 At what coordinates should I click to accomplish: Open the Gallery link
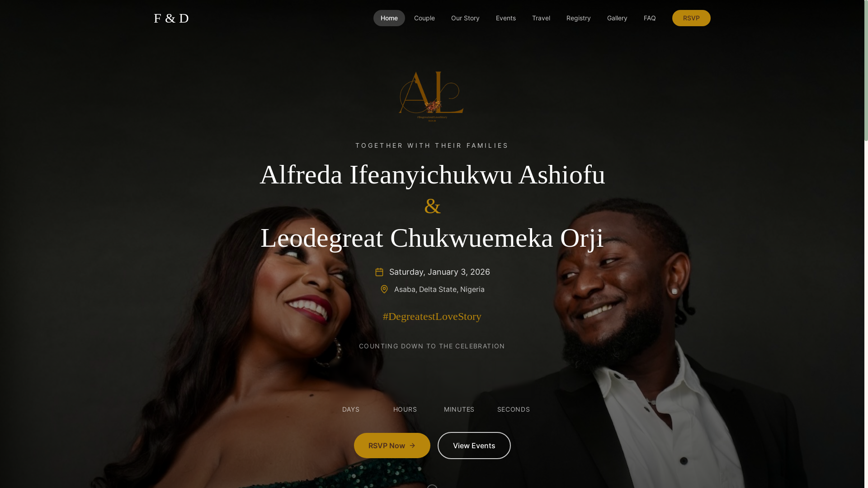click(x=617, y=18)
